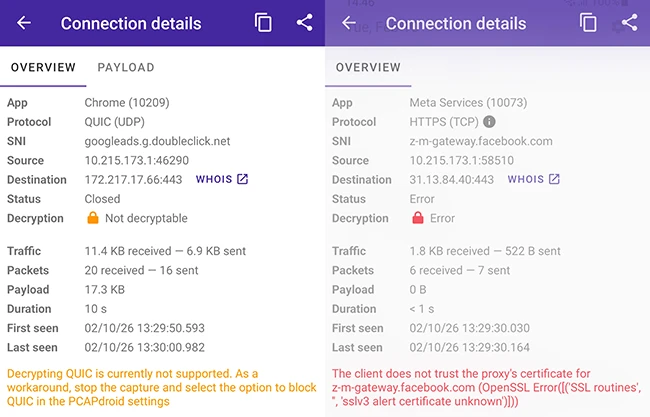Copy Meta Services connection details

point(589,23)
